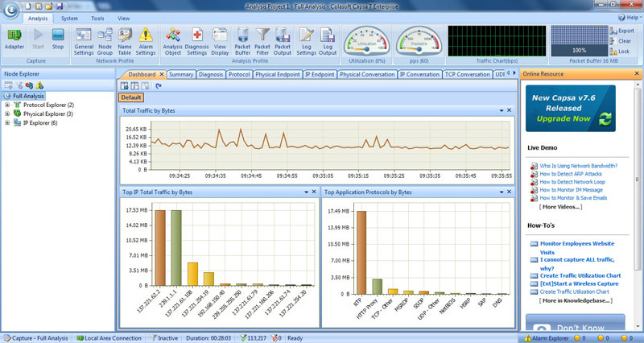Screen dimensions: 644x343
Task: Open Analysis Object settings
Action: [x=172, y=42]
